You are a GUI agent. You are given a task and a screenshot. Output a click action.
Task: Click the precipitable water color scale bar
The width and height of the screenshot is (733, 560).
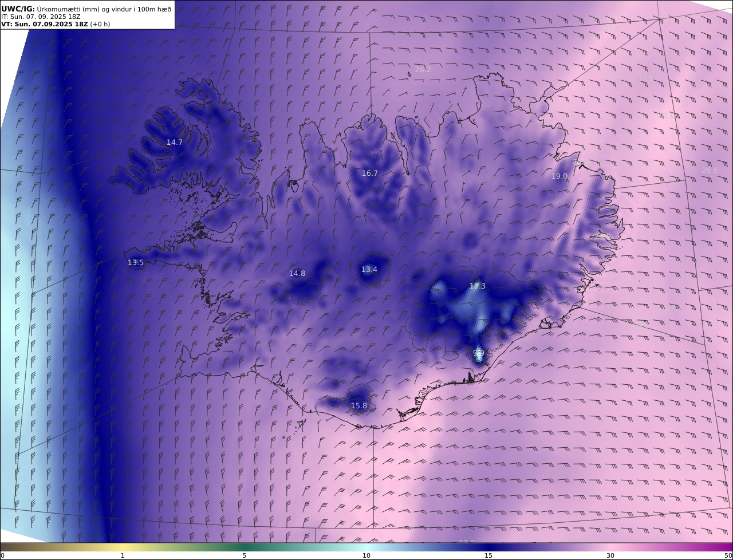click(x=366, y=547)
